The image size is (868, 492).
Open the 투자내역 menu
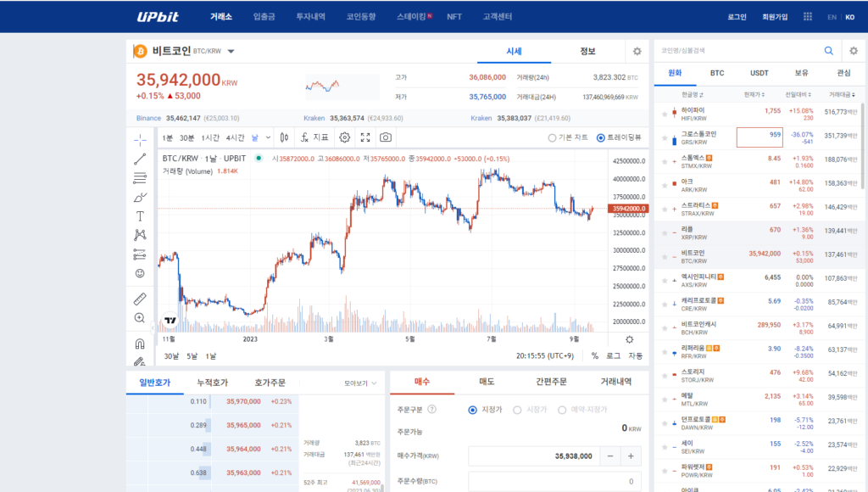[x=310, y=17]
